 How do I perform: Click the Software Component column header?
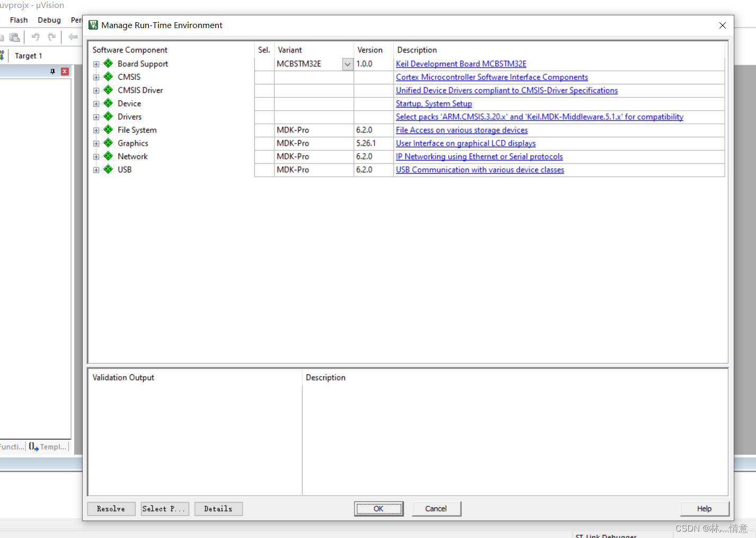[130, 50]
